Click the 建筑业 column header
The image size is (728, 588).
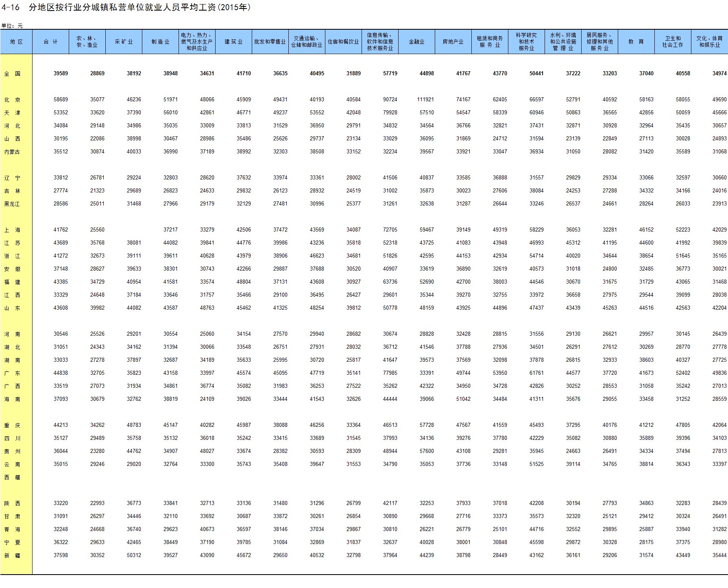click(x=233, y=42)
